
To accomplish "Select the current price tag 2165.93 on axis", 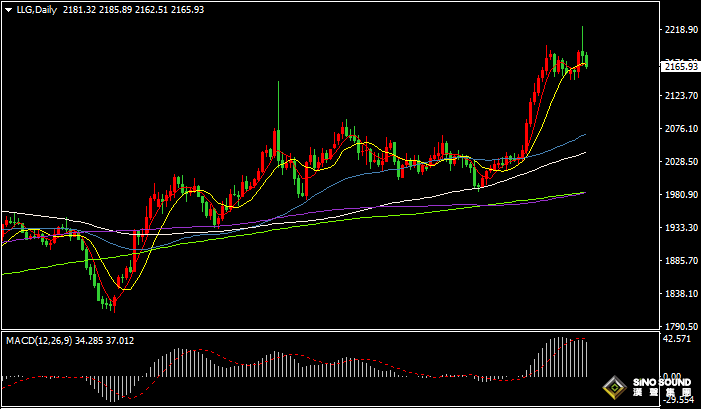I will click(x=680, y=66).
